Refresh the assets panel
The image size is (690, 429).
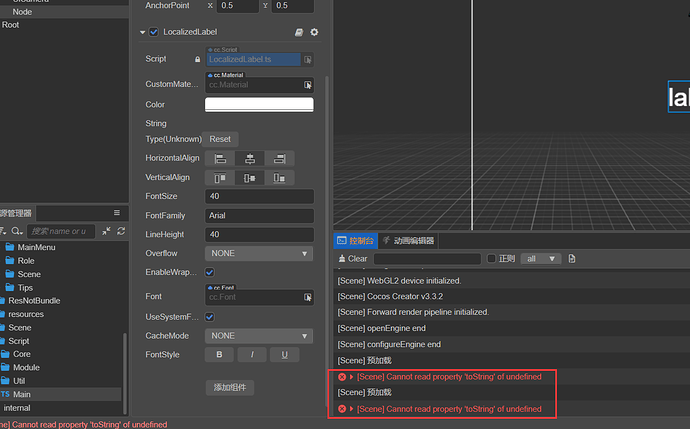point(121,231)
